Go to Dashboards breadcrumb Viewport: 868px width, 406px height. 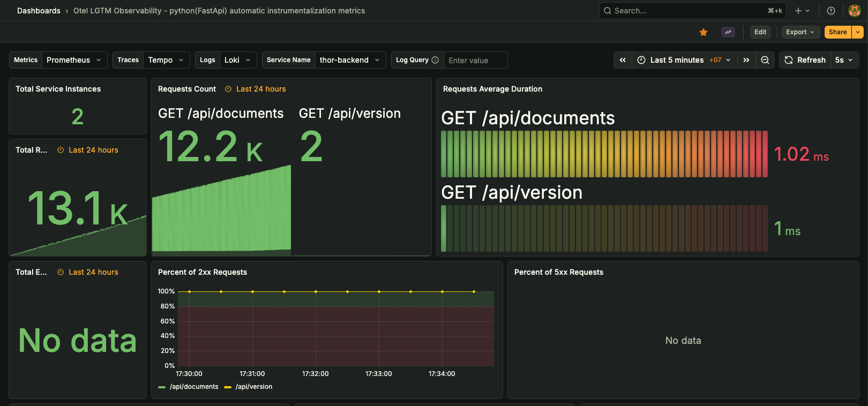pos(39,11)
